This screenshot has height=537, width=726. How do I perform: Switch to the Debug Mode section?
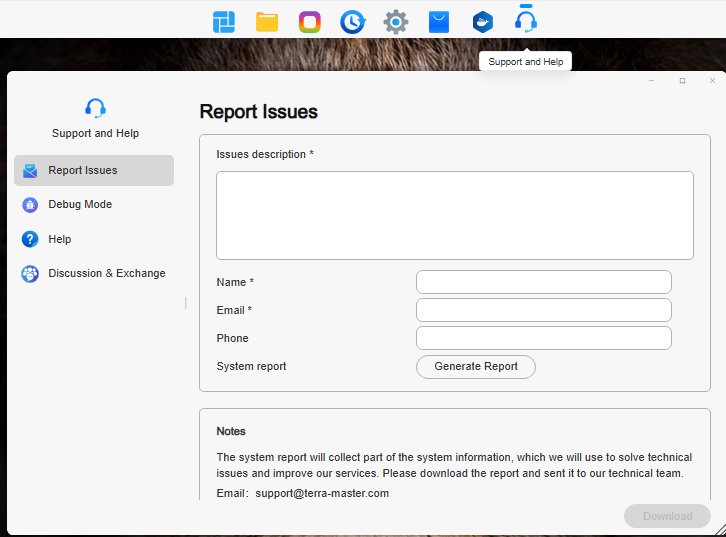click(94, 205)
